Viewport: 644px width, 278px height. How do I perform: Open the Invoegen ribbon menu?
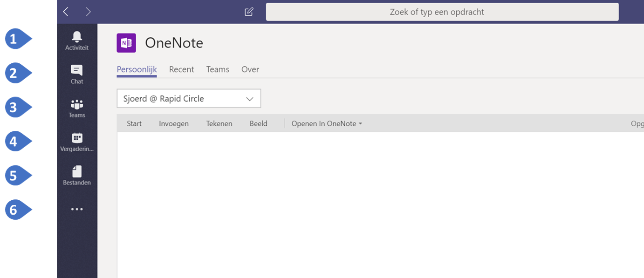click(174, 123)
